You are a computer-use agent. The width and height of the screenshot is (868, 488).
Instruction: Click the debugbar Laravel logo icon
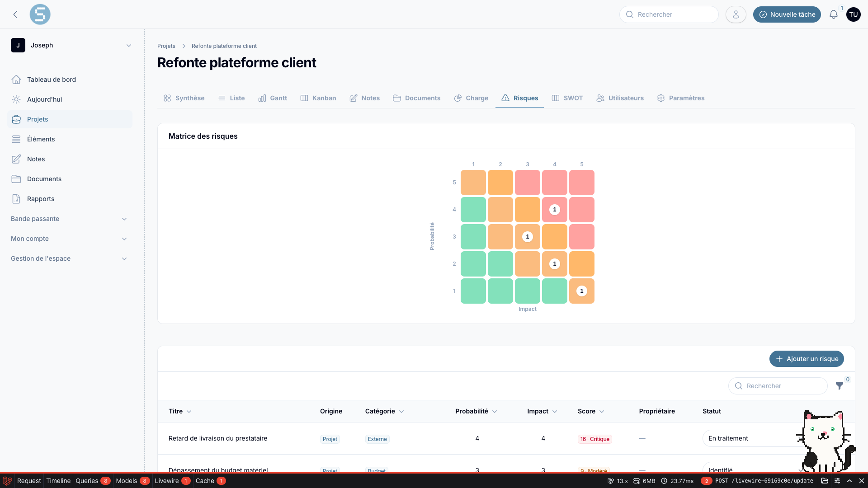tap(7, 481)
